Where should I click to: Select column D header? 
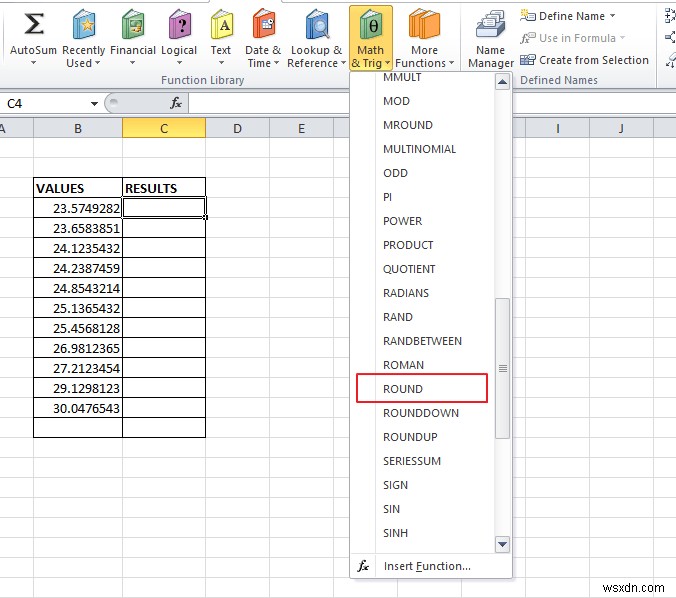[238, 128]
